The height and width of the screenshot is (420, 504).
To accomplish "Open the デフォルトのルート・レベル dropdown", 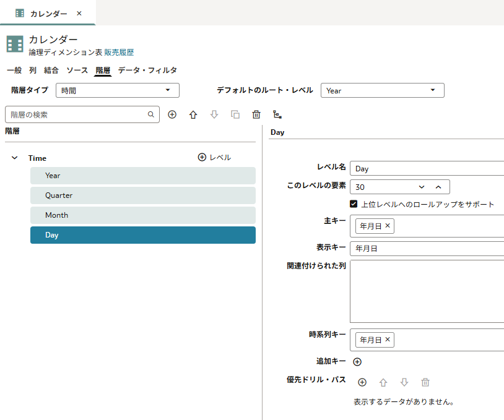I will tap(383, 90).
